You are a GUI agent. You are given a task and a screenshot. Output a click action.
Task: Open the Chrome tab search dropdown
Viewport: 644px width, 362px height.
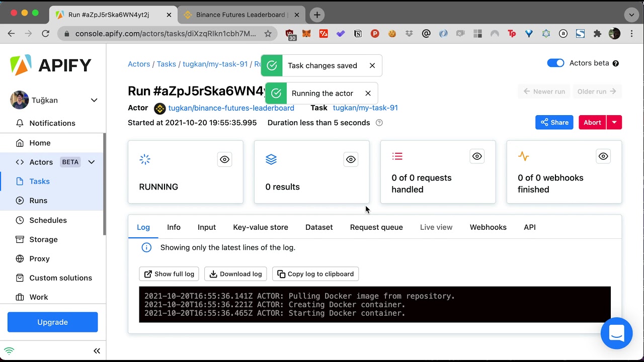[631, 15]
